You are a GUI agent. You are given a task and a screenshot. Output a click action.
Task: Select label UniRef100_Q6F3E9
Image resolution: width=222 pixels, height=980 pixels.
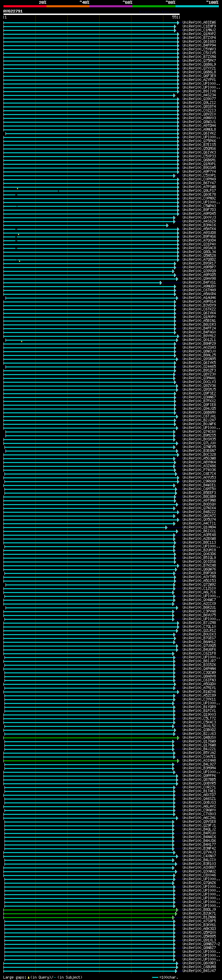point(199,76)
